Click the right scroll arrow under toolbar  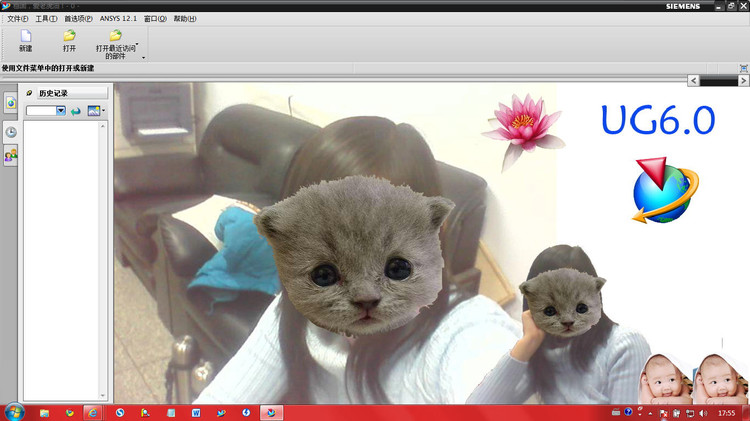click(x=742, y=80)
